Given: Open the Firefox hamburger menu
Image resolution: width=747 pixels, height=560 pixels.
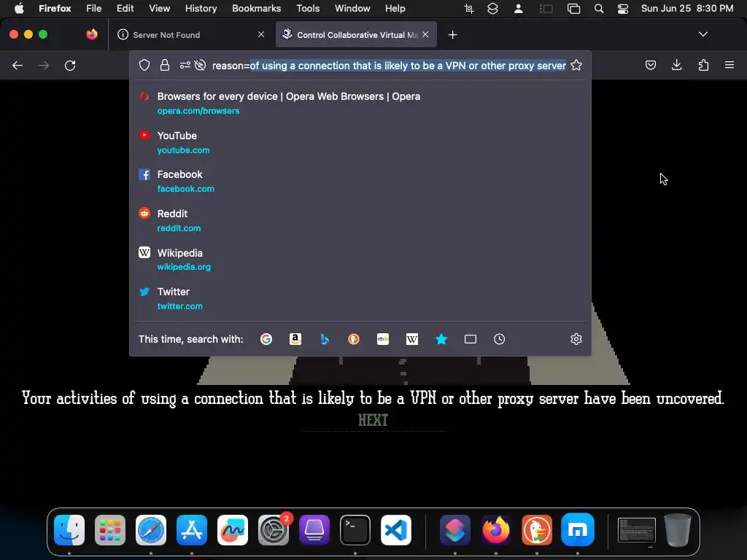Looking at the screenshot, I should [729, 65].
